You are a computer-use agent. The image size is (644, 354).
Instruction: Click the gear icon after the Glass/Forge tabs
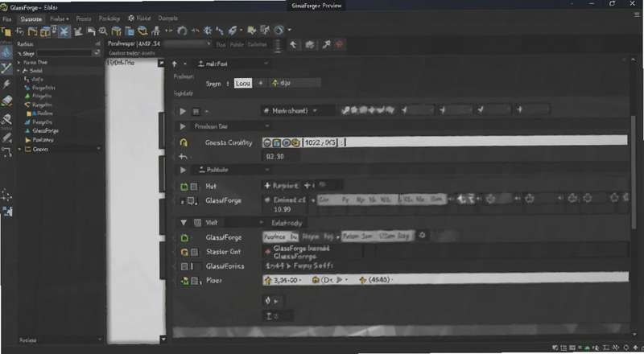point(422,236)
